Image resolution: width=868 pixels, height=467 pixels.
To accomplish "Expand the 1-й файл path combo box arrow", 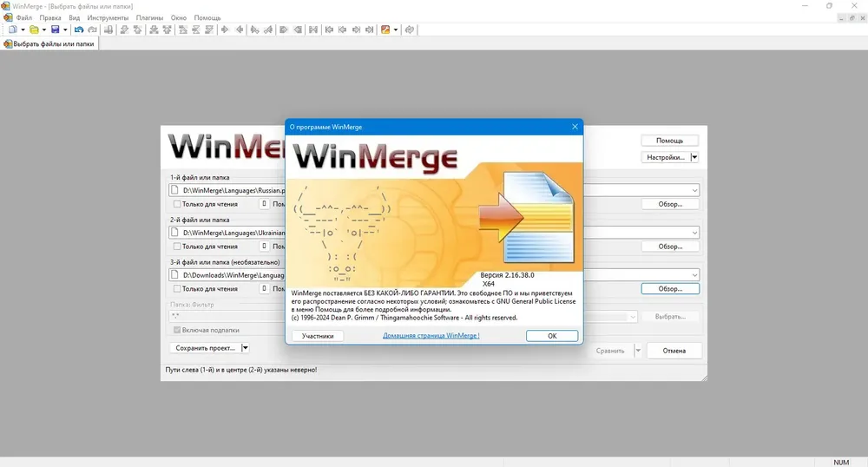I will [694, 190].
